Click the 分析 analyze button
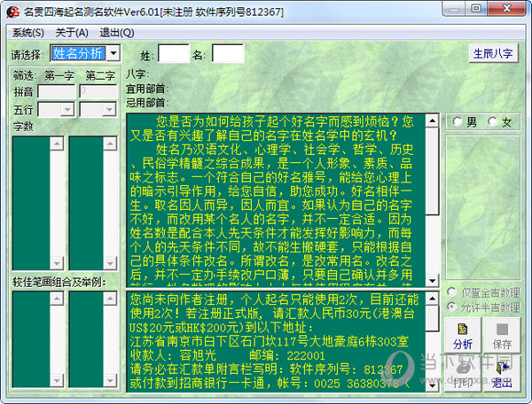Viewport: 532px width, 404px height. click(463, 336)
